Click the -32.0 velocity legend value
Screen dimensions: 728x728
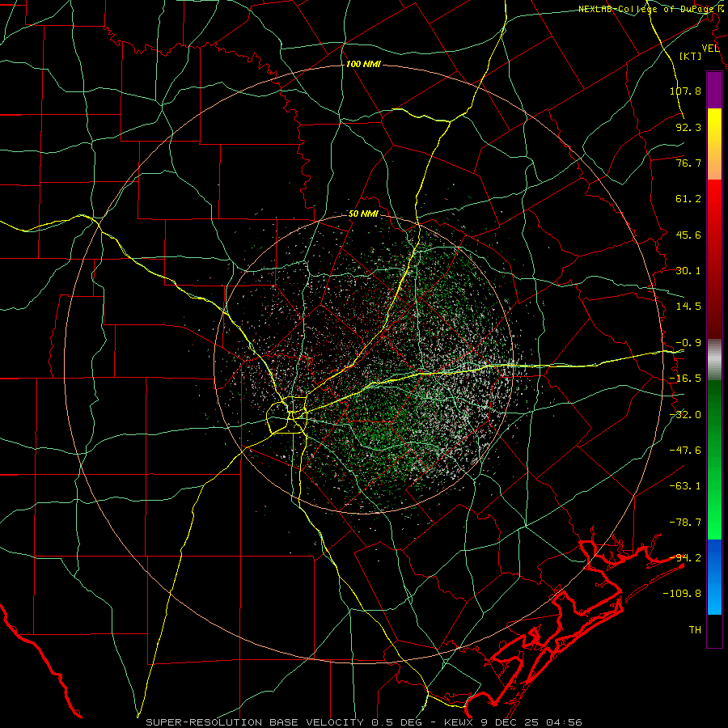(x=685, y=415)
